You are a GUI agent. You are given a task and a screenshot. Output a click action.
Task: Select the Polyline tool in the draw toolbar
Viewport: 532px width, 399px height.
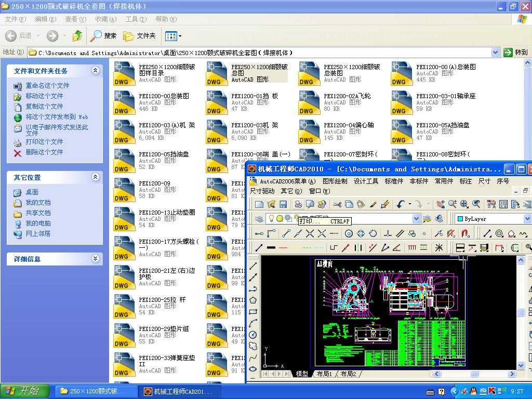click(x=253, y=289)
